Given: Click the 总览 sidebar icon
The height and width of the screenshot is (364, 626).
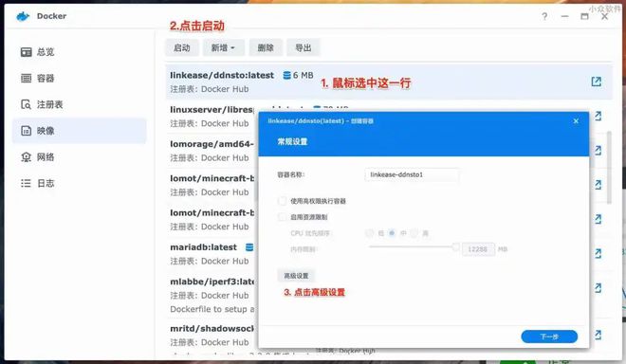Looking at the screenshot, I should (26, 52).
